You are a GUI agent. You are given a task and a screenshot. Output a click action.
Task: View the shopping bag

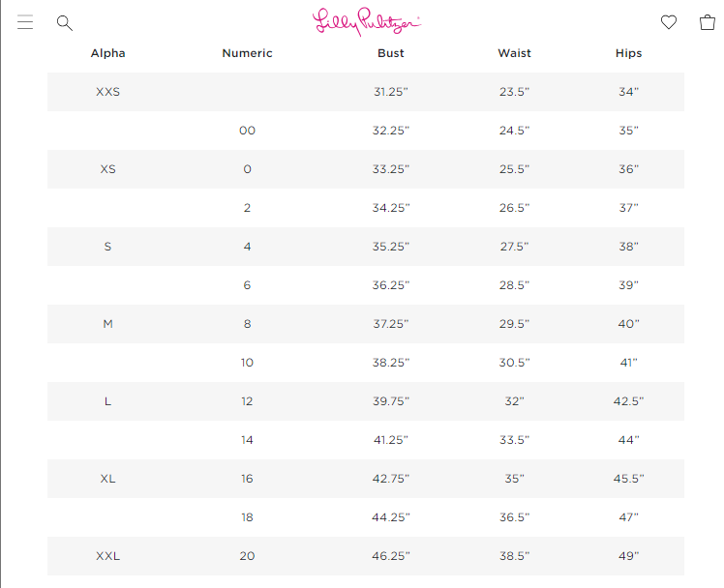point(708,22)
